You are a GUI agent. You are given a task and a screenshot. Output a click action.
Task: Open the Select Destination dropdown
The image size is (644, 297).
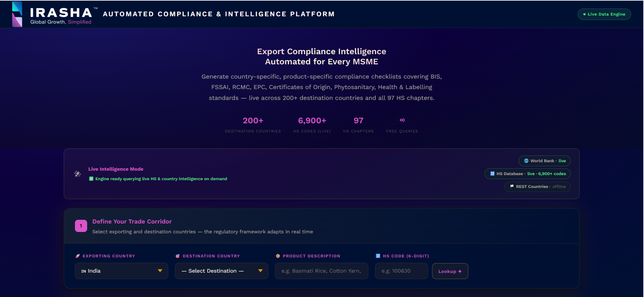pyautogui.click(x=221, y=271)
